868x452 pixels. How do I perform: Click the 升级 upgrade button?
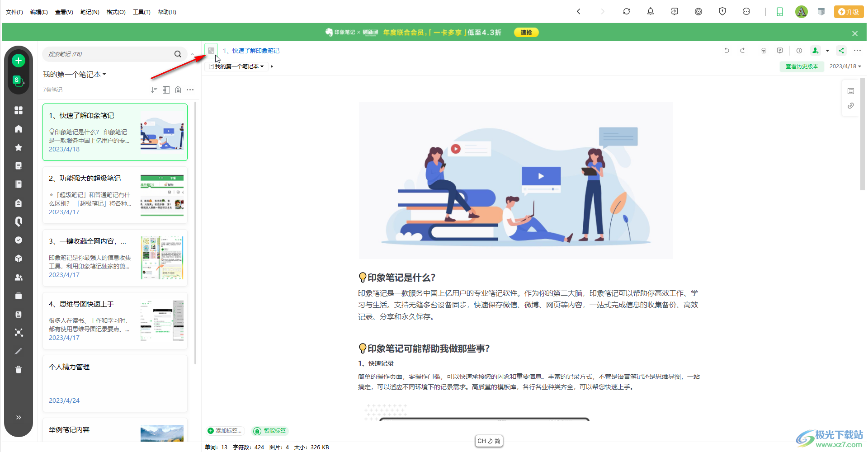pos(849,12)
